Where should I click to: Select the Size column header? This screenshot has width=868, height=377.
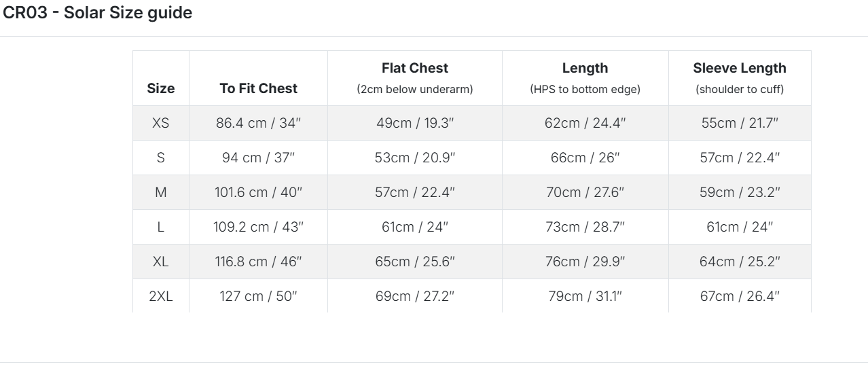click(161, 88)
